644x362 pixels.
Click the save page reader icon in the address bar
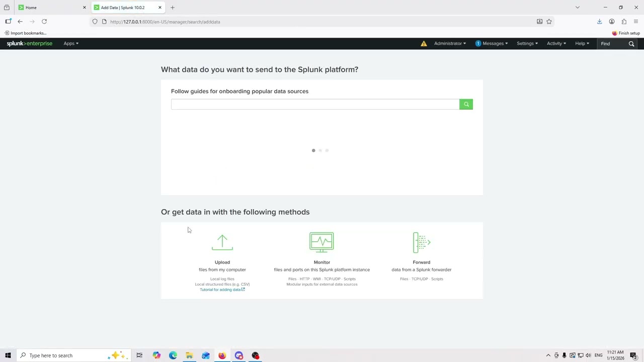[539, 22]
